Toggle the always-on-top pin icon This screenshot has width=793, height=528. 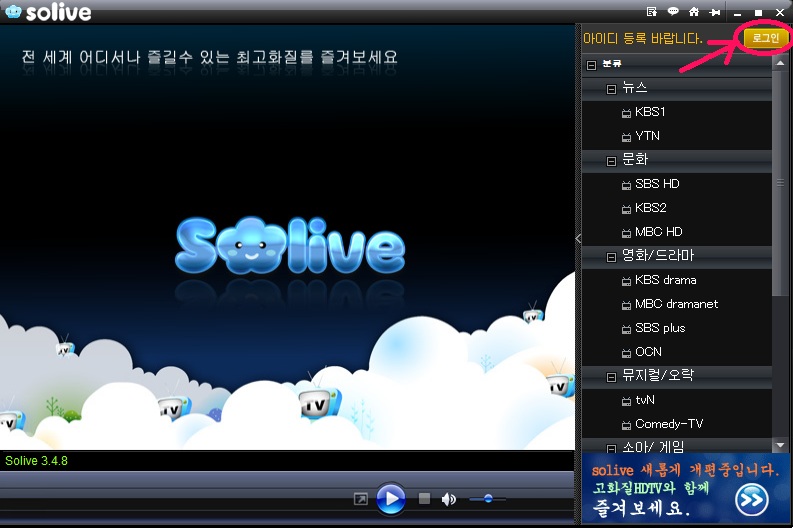tap(715, 12)
